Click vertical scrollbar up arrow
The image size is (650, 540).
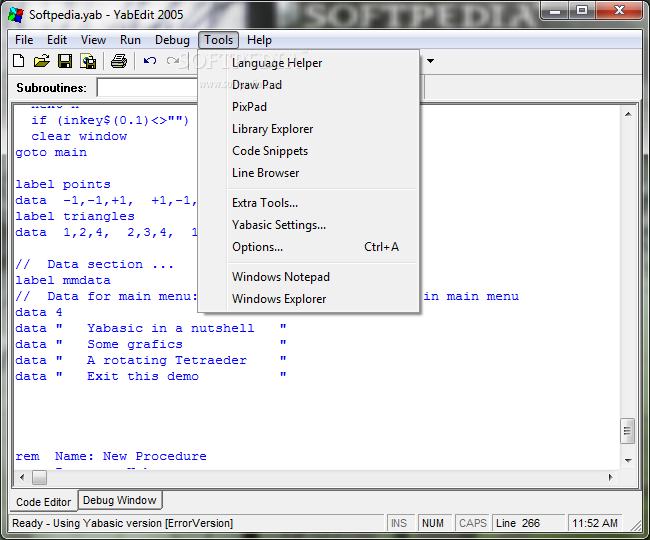click(628, 114)
